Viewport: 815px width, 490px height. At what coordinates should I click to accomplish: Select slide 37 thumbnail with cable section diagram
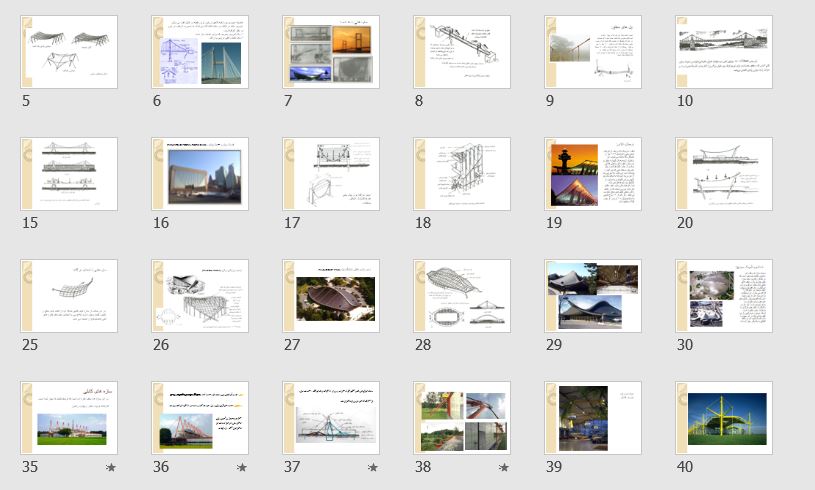(331, 418)
